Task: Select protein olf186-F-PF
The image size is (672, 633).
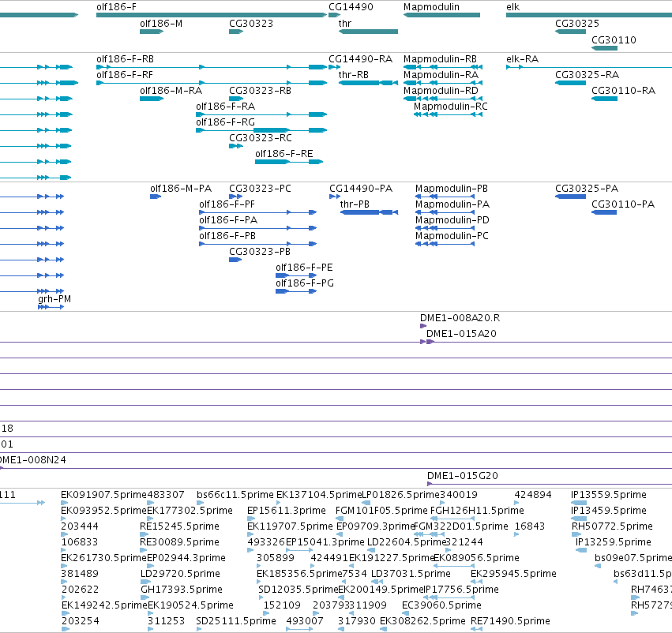Action: (x=258, y=212)
